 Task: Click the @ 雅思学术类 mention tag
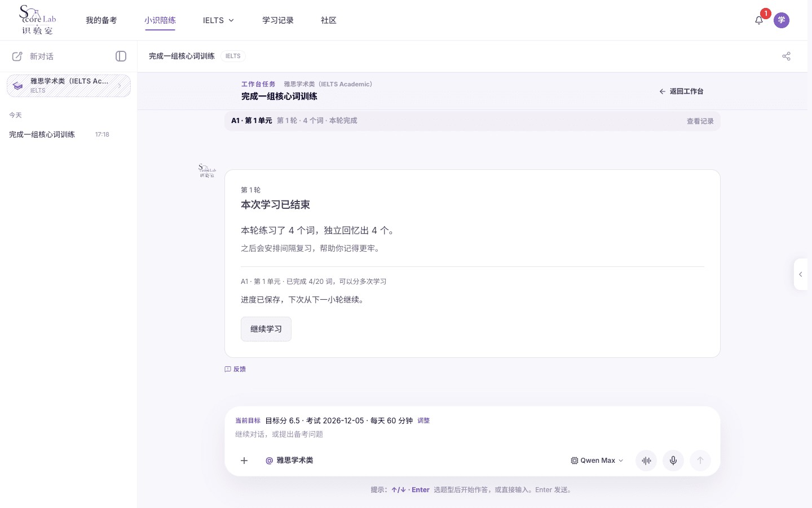289,461
